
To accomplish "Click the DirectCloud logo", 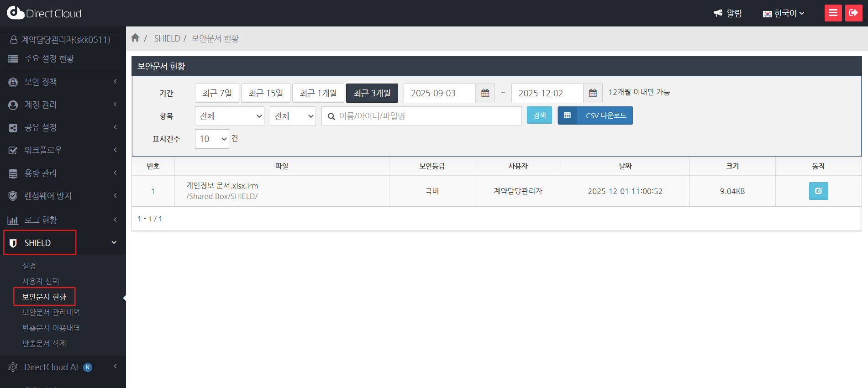I will pos(44,13).
